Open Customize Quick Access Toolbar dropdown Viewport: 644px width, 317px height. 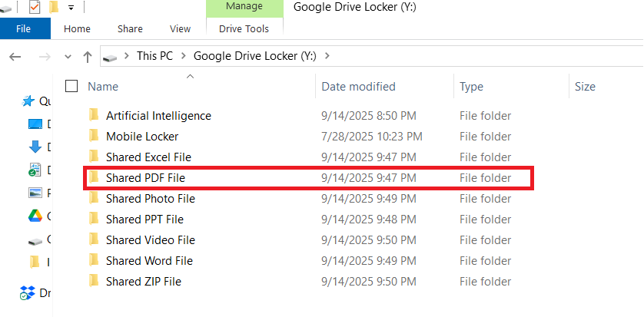click(71, 8)
